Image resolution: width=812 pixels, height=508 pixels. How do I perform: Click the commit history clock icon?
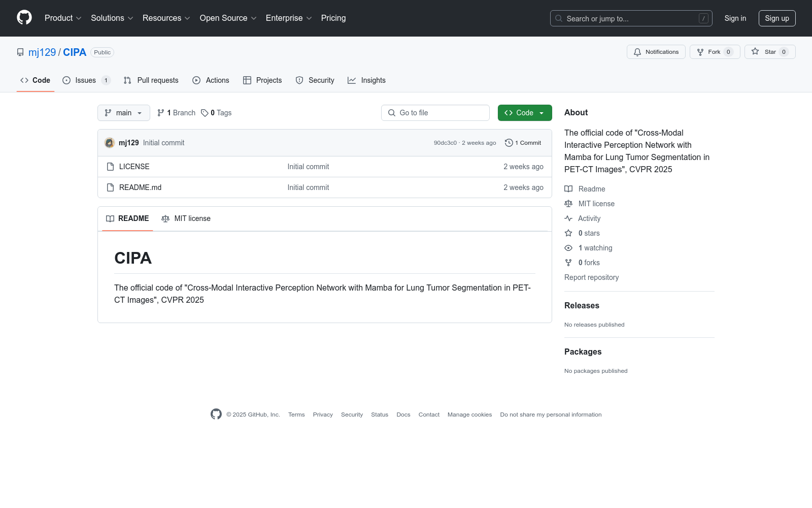pyautogui.click(x=509, y=143)
